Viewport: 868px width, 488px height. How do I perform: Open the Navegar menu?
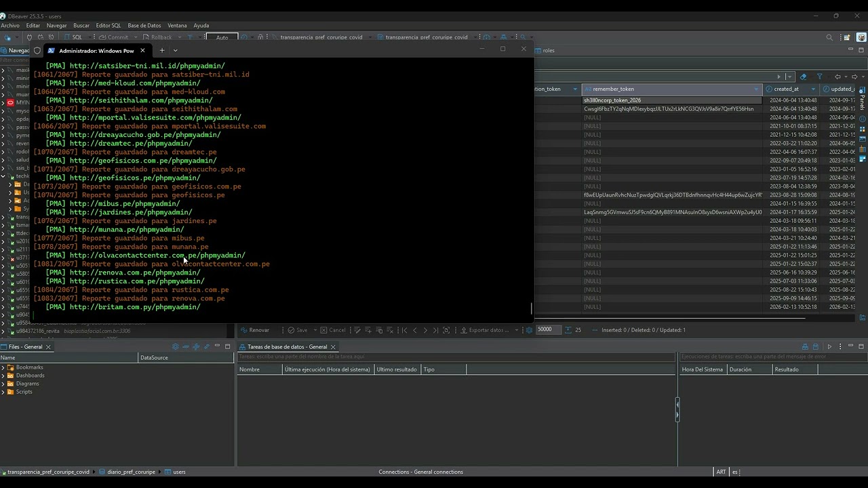point(57,26)
